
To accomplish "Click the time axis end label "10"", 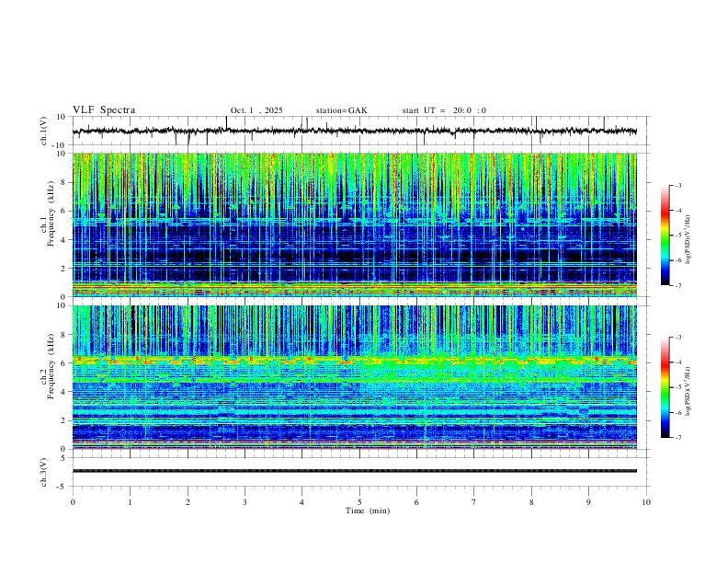I will (646, 502).
